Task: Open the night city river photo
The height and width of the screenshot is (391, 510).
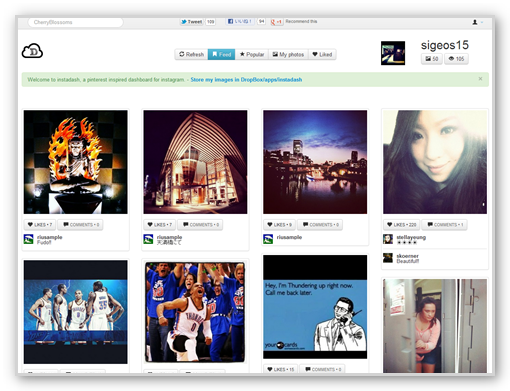Action: coord(315,162)
